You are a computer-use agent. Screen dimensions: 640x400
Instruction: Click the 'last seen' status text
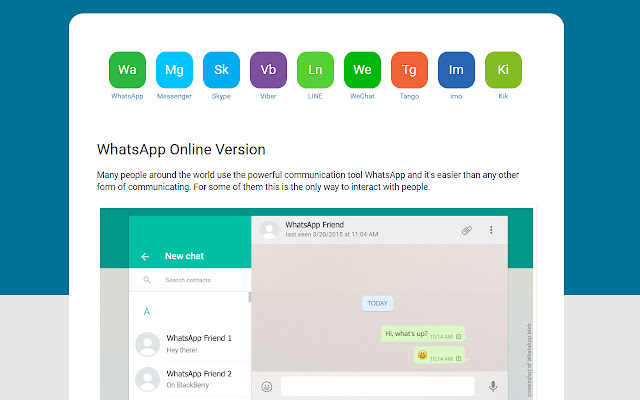click(332, 234)
